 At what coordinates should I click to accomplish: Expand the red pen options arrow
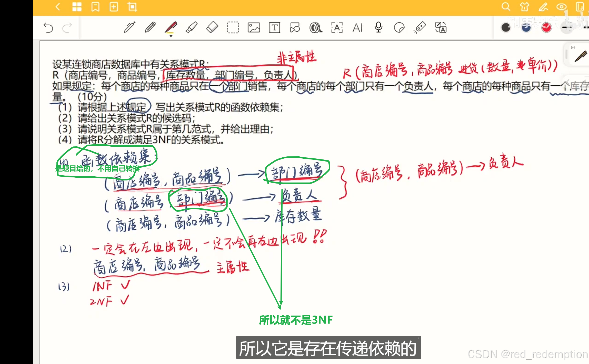click(171, 36)
